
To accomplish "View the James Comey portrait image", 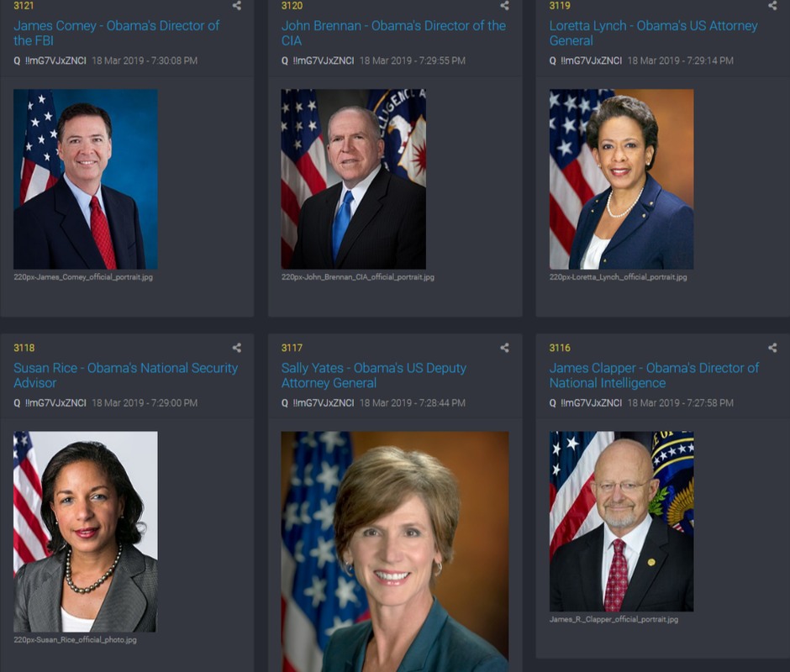I will click(x=86, y=179).
